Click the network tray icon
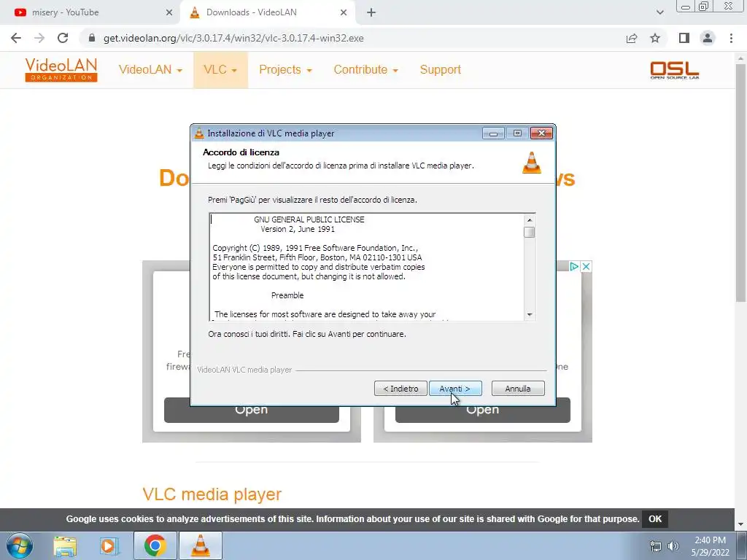 [x=656, y=546]
